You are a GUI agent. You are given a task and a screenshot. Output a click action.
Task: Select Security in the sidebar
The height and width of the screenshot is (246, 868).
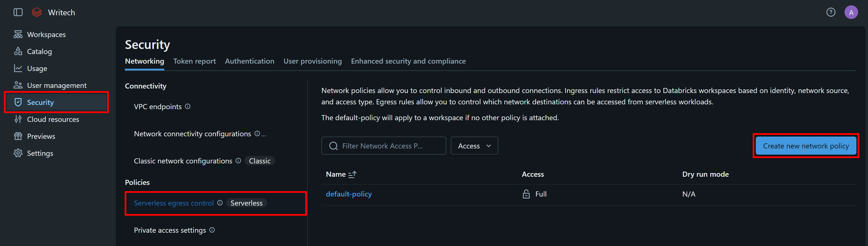click(57, 102)
